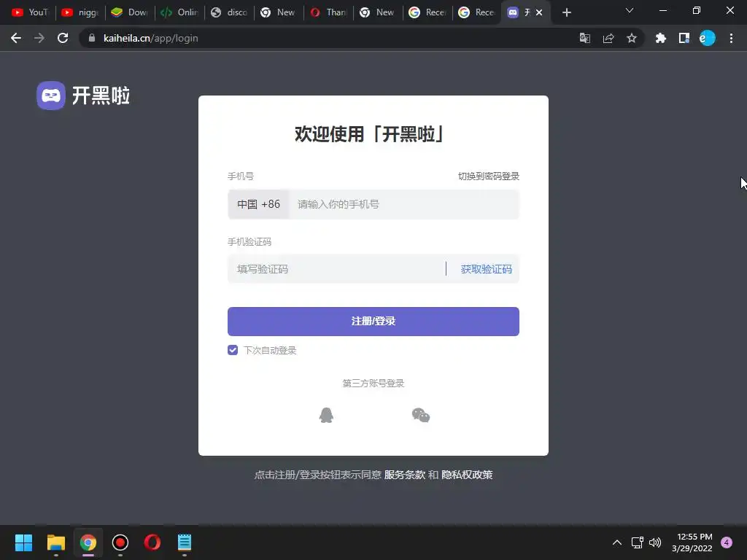
Task: Open the tab search dropdown chevron
Action: point(630,10)
